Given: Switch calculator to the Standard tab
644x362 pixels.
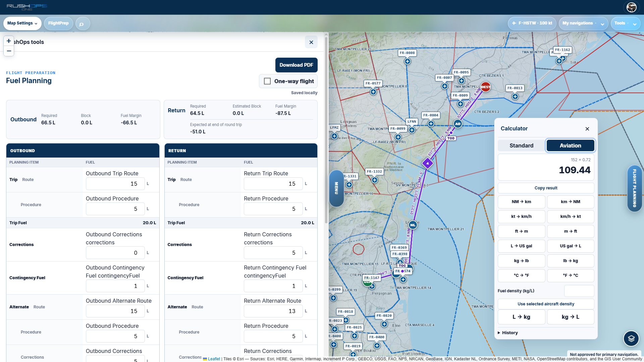Looking at the screenshot, I should pos(521,145).
